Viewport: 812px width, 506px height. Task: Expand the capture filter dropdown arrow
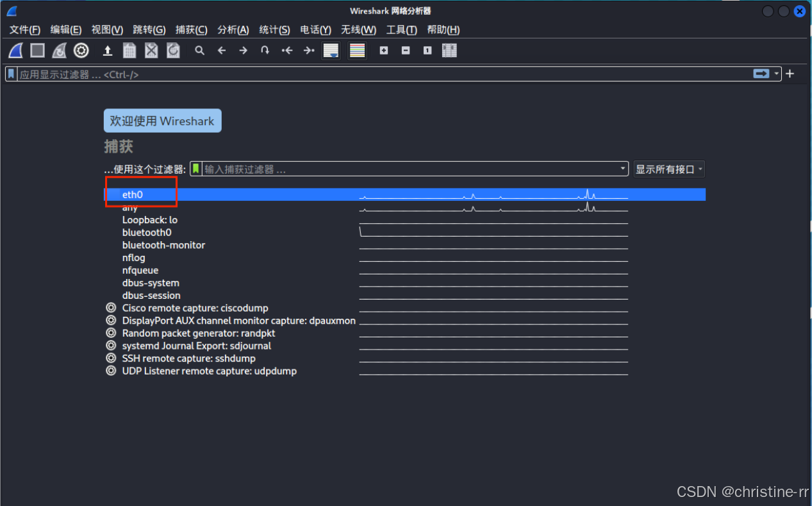(x=623, y=169)
